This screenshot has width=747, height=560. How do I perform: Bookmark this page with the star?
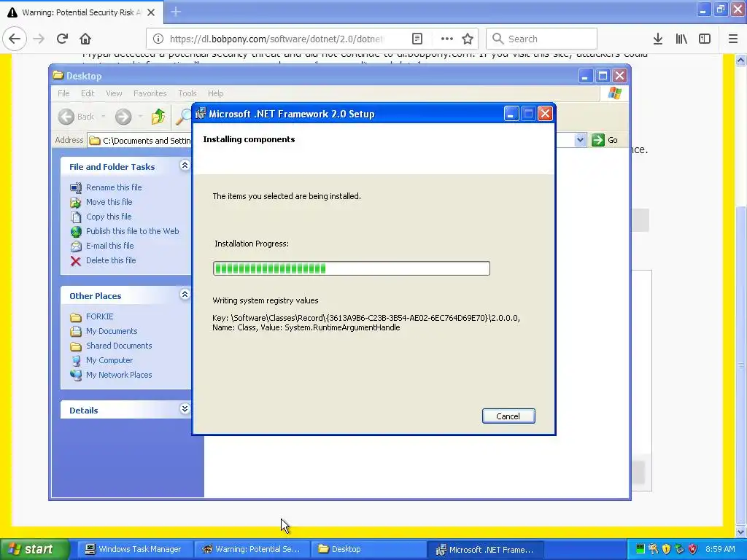click(x=468, y=39)
